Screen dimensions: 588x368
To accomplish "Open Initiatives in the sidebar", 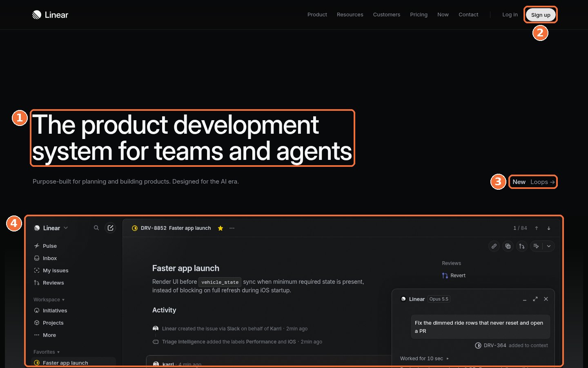I will 73,310.
